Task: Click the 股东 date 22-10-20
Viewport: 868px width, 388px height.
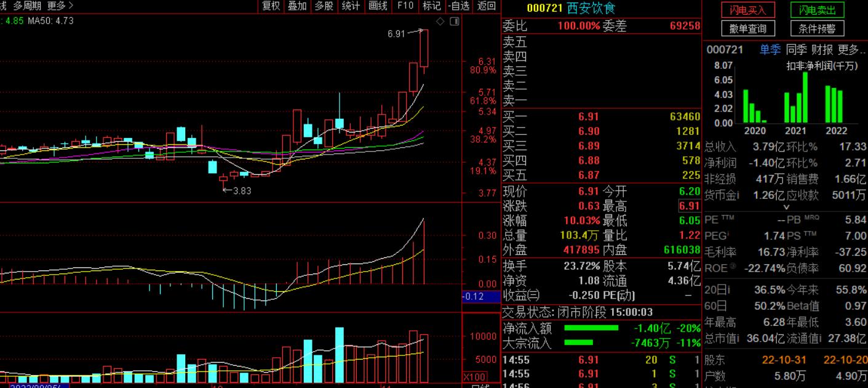Action: (x=845, y=360)
